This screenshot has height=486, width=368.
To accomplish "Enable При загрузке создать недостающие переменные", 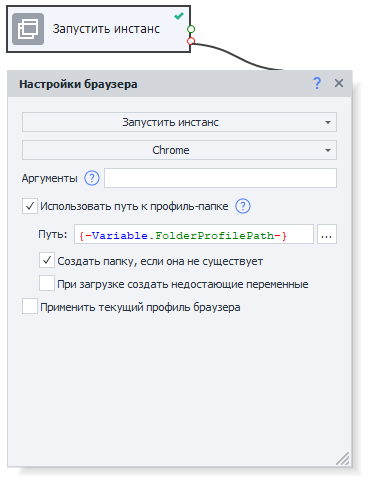I will [x=47, y=283].
